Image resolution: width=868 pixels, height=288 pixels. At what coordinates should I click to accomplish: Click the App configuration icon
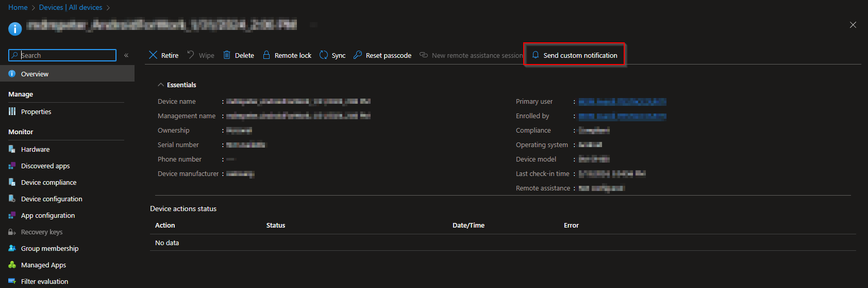coord(12,215)
